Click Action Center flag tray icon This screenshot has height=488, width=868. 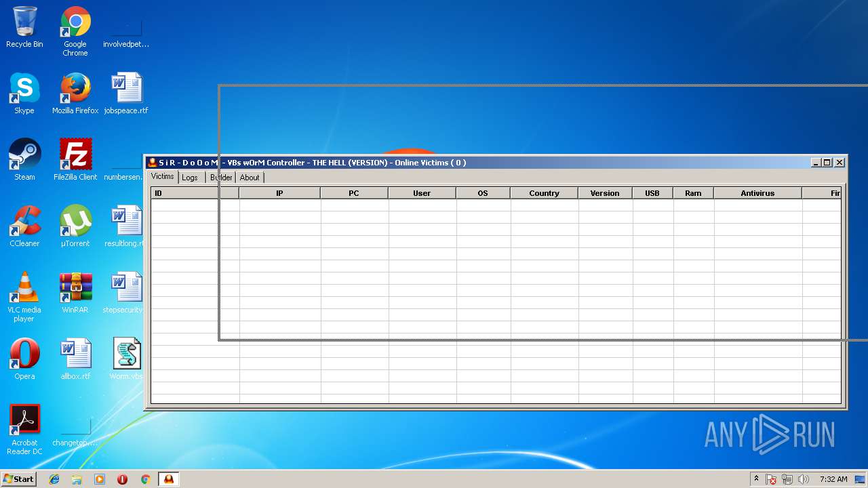771,479
